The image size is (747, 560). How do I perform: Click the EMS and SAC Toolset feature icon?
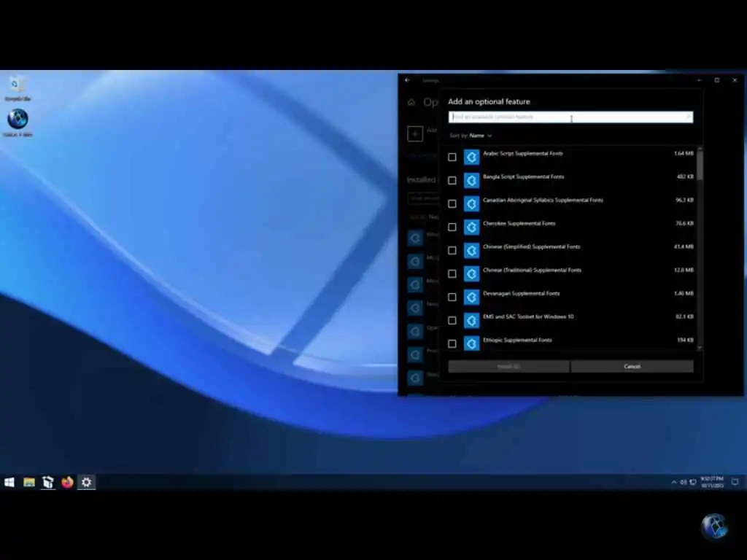pyautogui.click(x=472, y=321)
